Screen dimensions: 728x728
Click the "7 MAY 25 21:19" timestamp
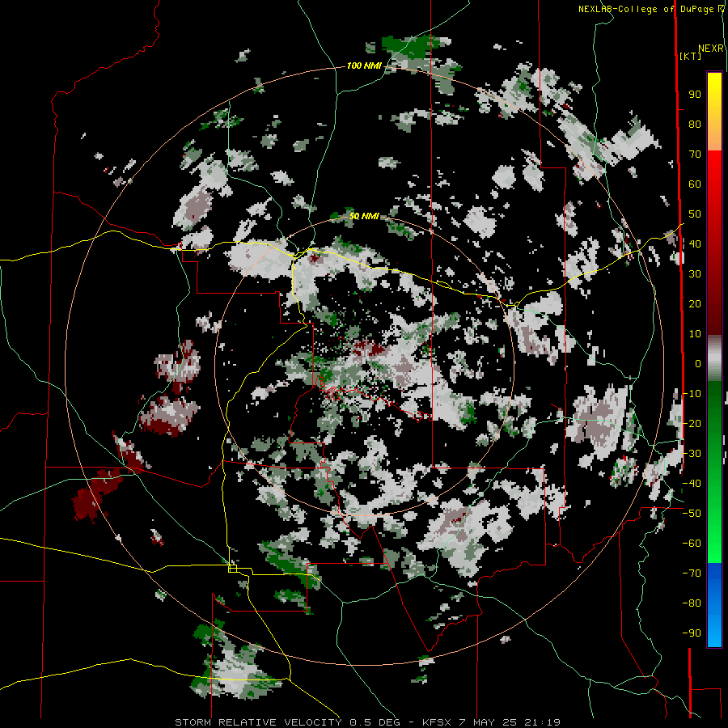510,722
